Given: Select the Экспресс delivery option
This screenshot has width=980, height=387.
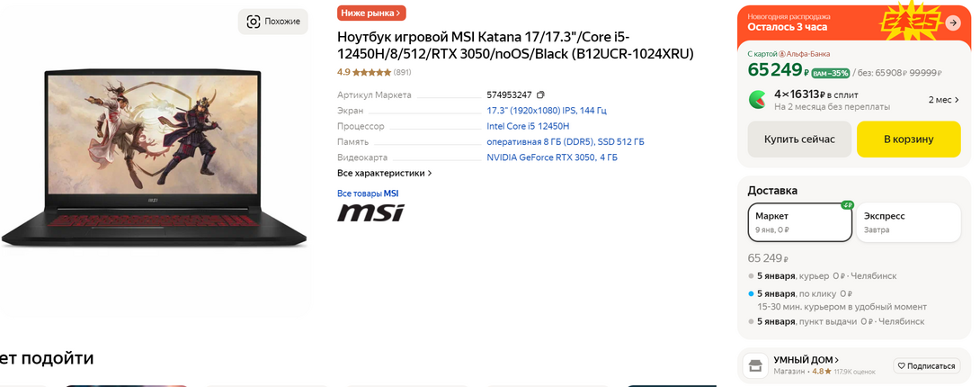Looking at the screenshot, I should coord(908,222).
